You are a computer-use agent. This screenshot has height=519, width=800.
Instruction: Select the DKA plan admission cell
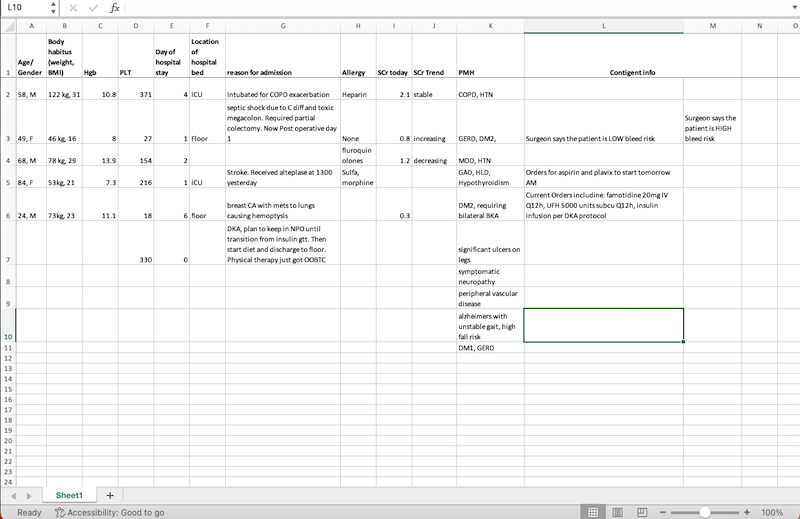(x=283, y=244)
